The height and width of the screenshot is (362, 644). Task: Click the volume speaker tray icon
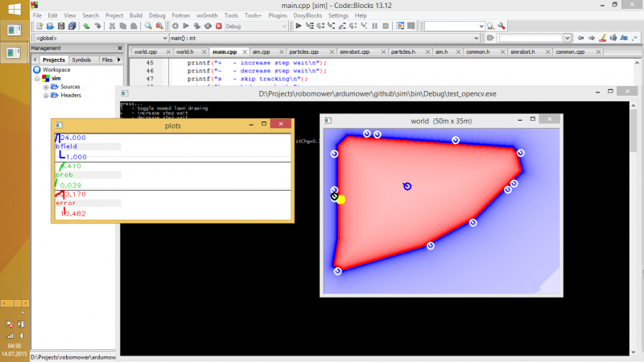pos(21,335)
